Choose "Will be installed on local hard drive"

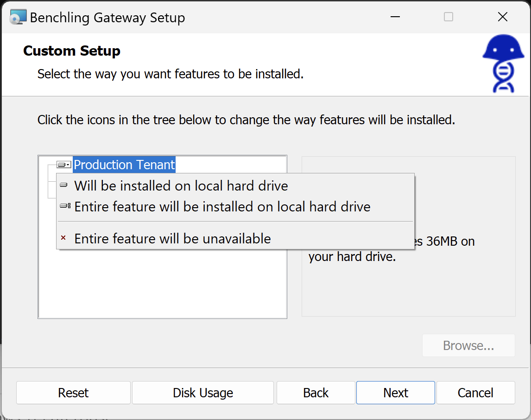181,186
